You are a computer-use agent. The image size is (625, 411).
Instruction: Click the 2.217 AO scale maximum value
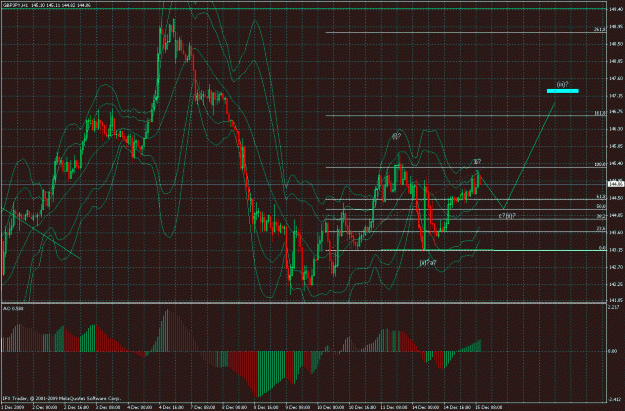point(614,307)
